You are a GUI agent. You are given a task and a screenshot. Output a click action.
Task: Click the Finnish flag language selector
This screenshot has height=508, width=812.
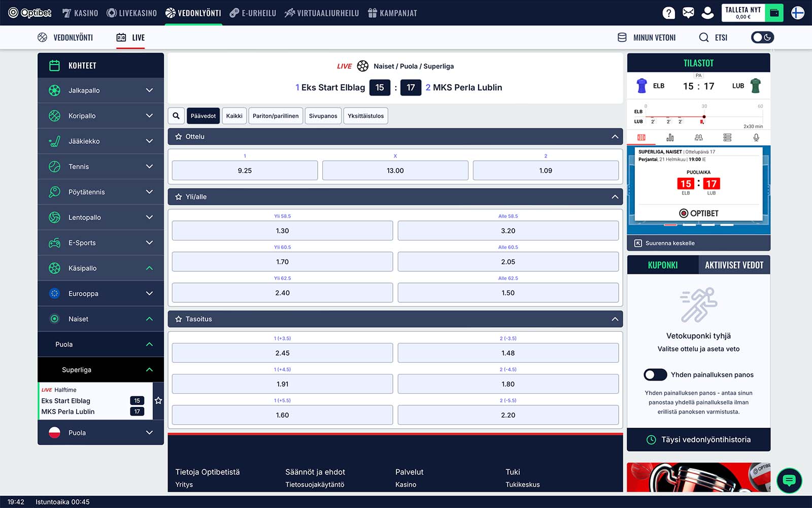(x=797, y=13)
